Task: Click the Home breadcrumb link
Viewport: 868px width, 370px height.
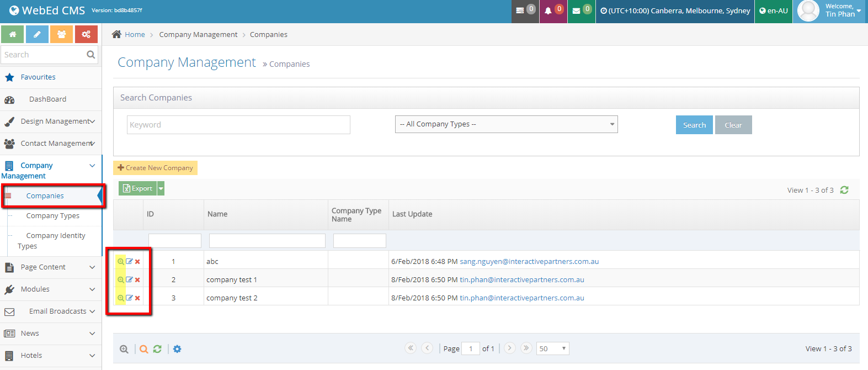Action: click(x=135, y=35)
